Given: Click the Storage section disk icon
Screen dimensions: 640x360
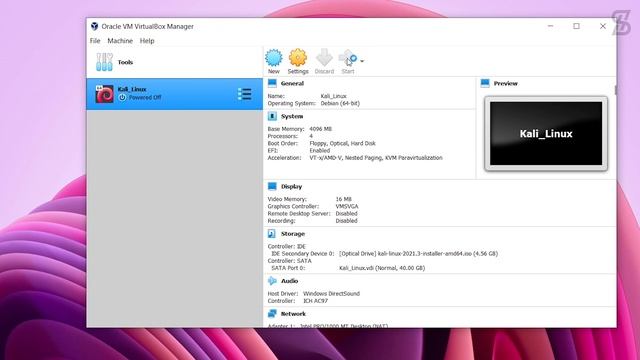Looking at the screenshot, I should point(272,234).
